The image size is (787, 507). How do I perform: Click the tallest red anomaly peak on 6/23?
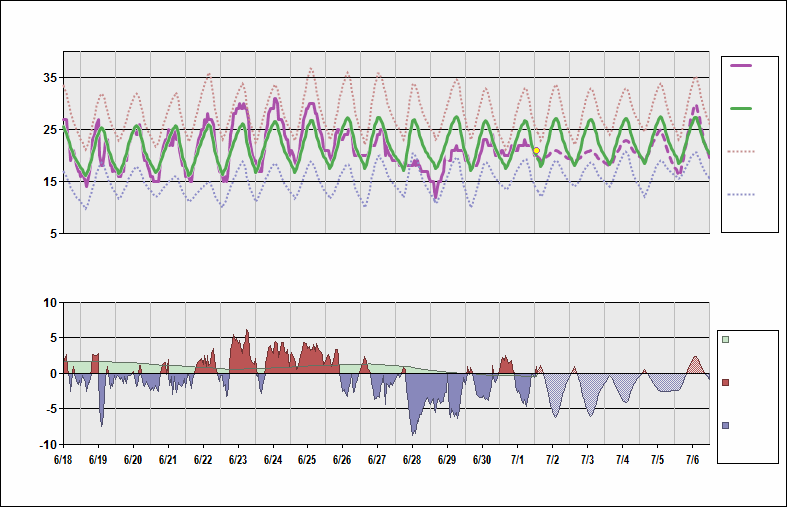click(x=247, y=332)
